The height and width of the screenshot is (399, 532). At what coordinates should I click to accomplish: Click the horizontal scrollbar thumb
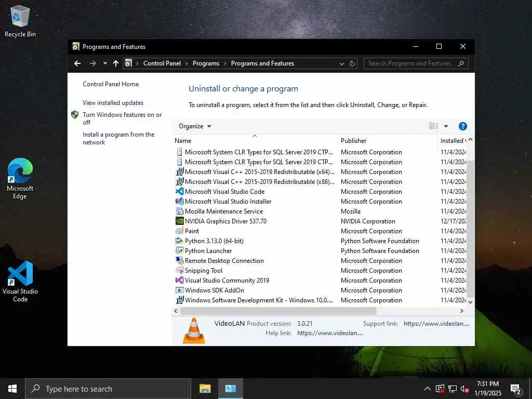point(278,311)
